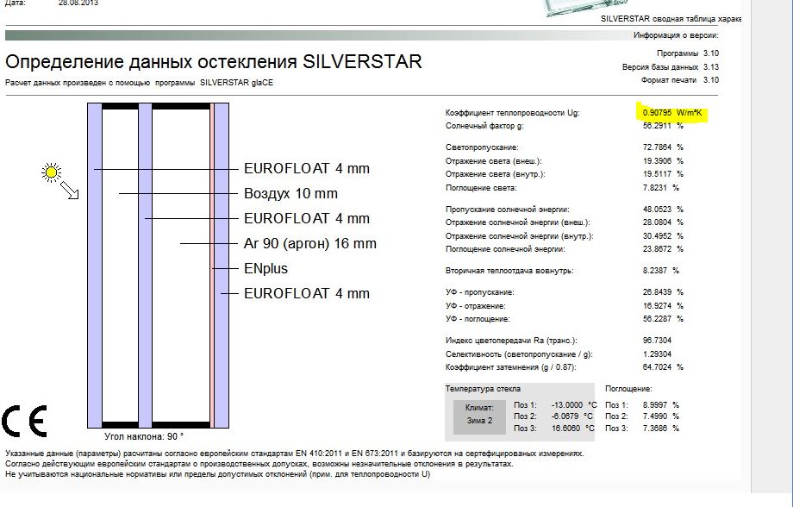Click the 64.7024 % value
This screenshot has width=812, height=507.
point(663,367)
